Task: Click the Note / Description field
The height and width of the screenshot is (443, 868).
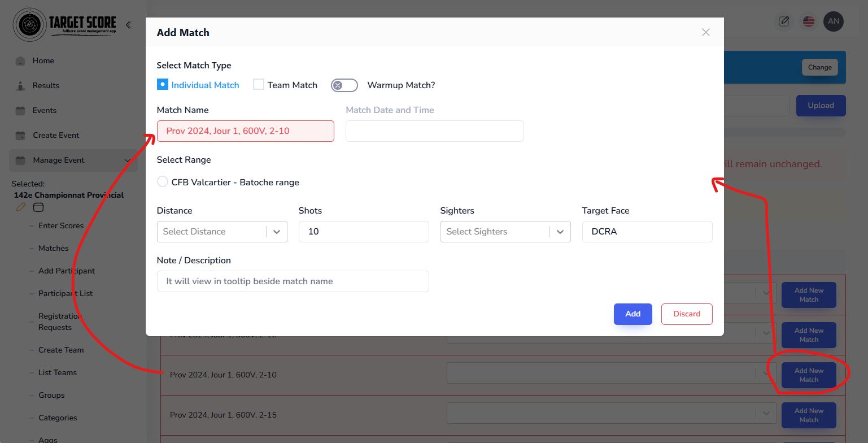Action: pos(293,281)
